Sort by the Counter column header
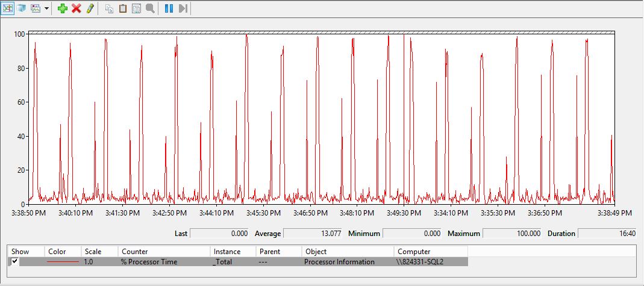The width and height of the screenshot is (644, 286). 164,252
